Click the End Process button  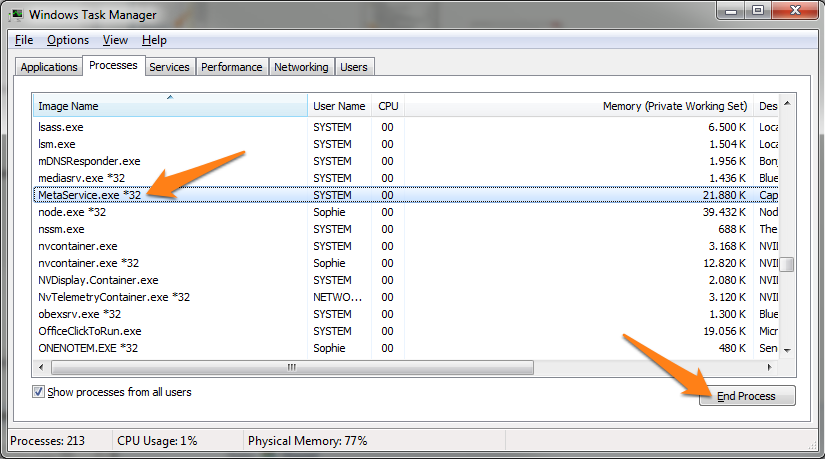[x=747, y=396]
